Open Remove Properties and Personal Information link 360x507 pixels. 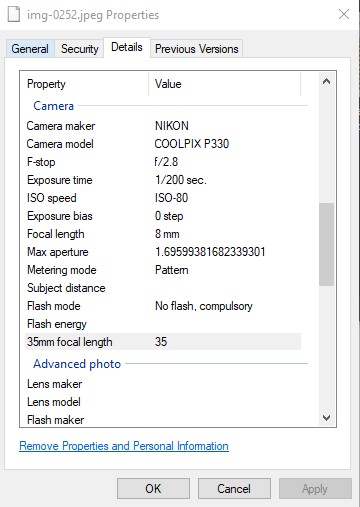[x=124, y=446]
